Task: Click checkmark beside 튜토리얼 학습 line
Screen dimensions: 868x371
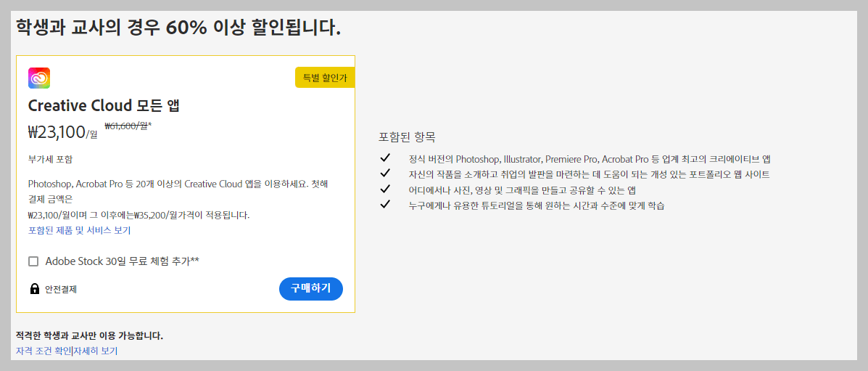Action: click(x=385, y=205)
